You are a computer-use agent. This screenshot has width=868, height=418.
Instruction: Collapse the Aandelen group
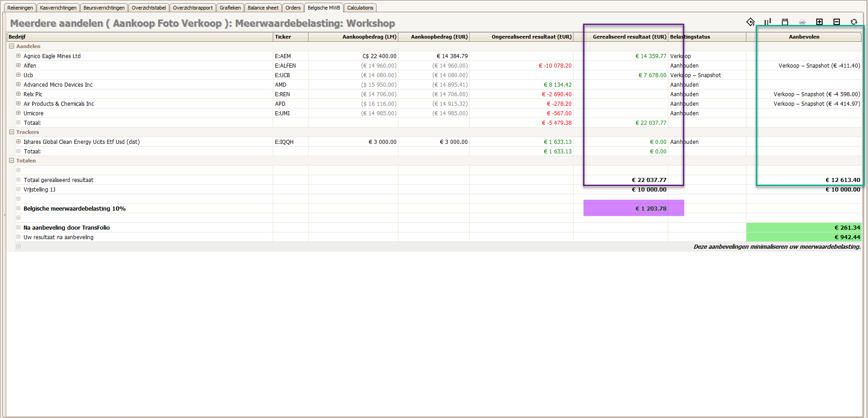[x=12, y=46]
